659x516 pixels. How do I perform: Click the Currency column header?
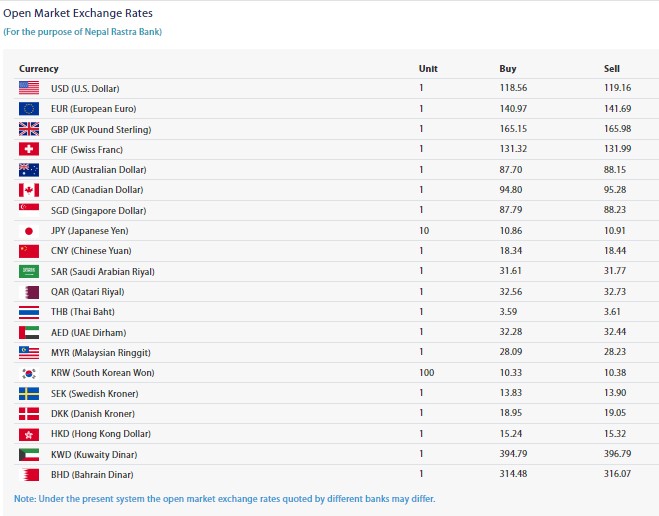[39, 69]
